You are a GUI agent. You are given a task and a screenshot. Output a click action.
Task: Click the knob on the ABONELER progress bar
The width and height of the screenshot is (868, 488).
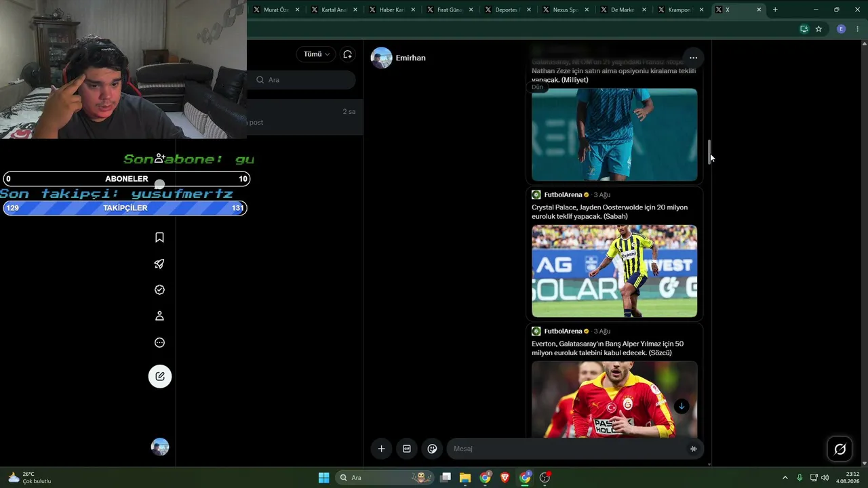pyautogui.click(x=159, y=184)
